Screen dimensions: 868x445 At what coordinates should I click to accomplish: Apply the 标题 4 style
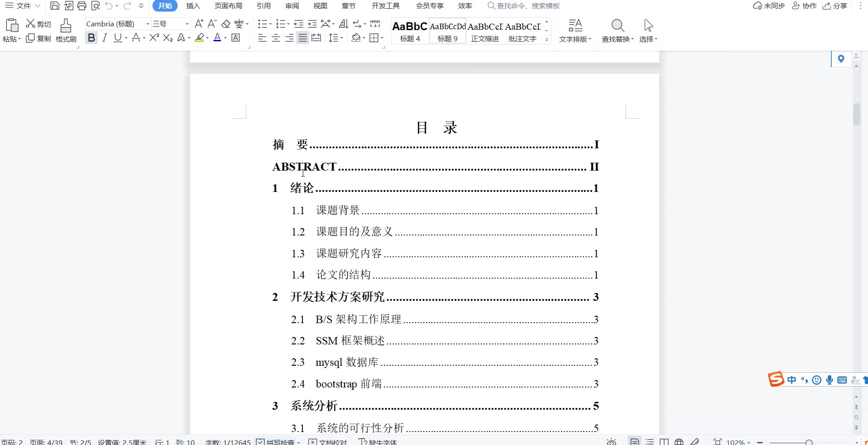click(x=410, y=31)
